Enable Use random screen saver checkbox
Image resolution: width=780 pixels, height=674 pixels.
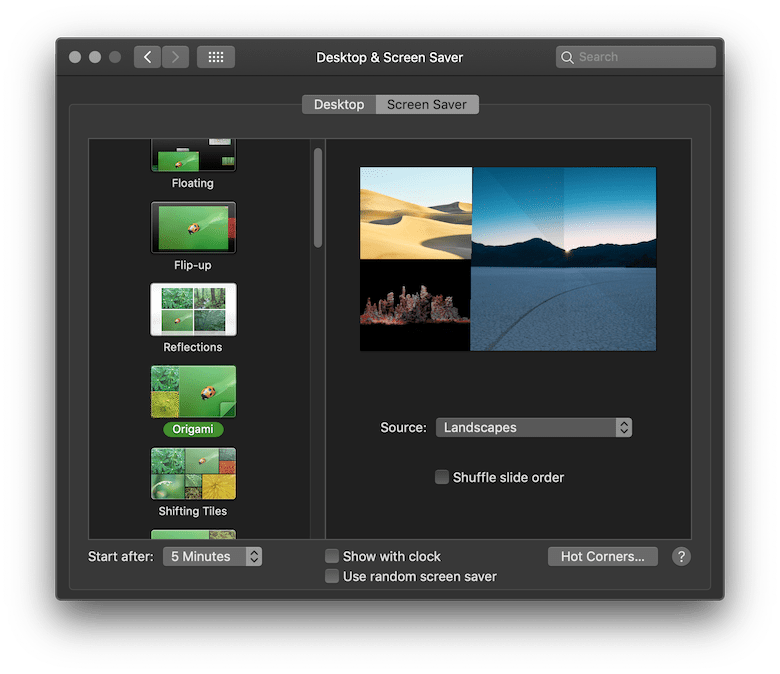[332, 576]
